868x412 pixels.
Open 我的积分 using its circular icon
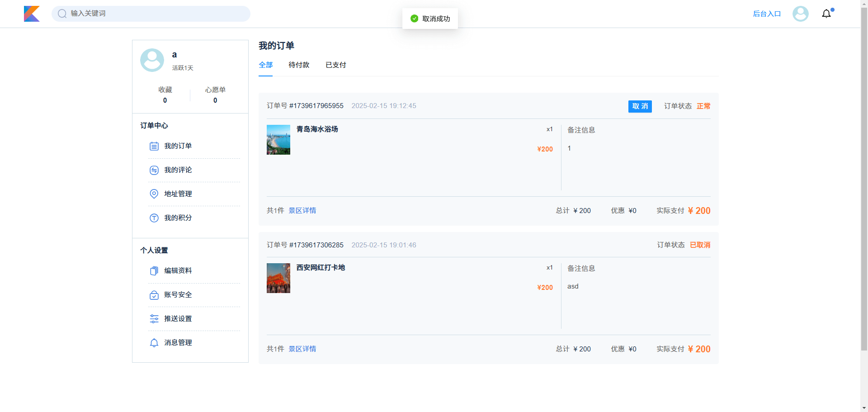tap(154, 218)
